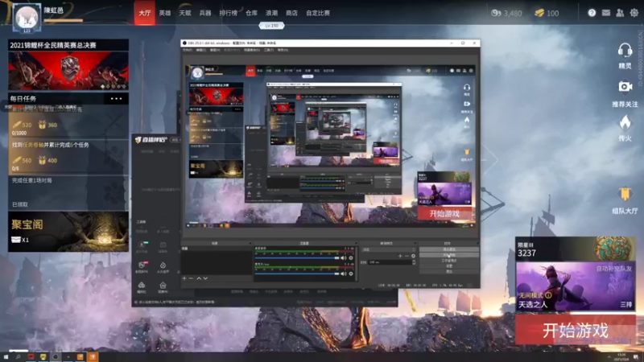Image resolution: width=644 pixels, height=362 pixels.
Task: Open the 排行榜 leaderboard tab
Action: coord(229,13)
